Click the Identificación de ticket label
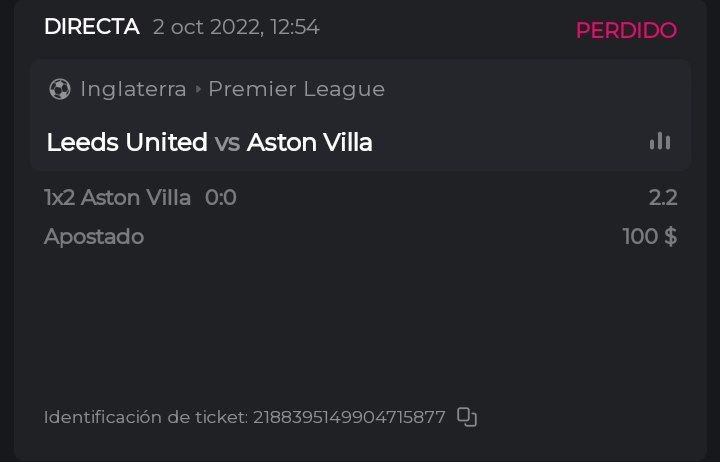Screen dimensions: 720x462 (144, 417)
